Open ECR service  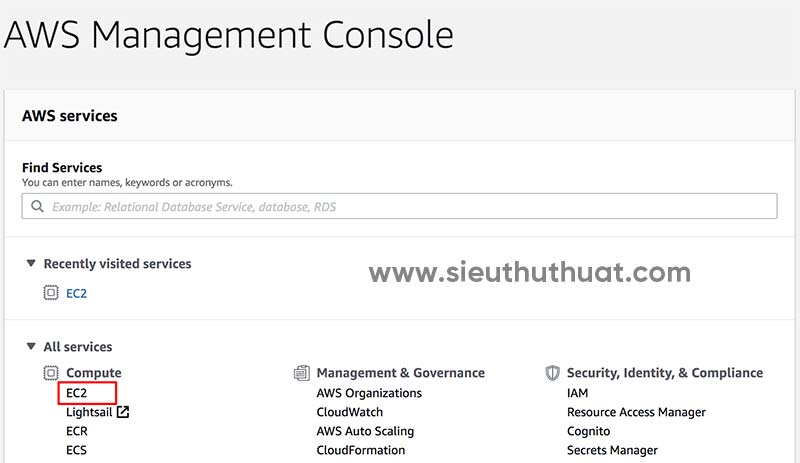click(77, 431)
